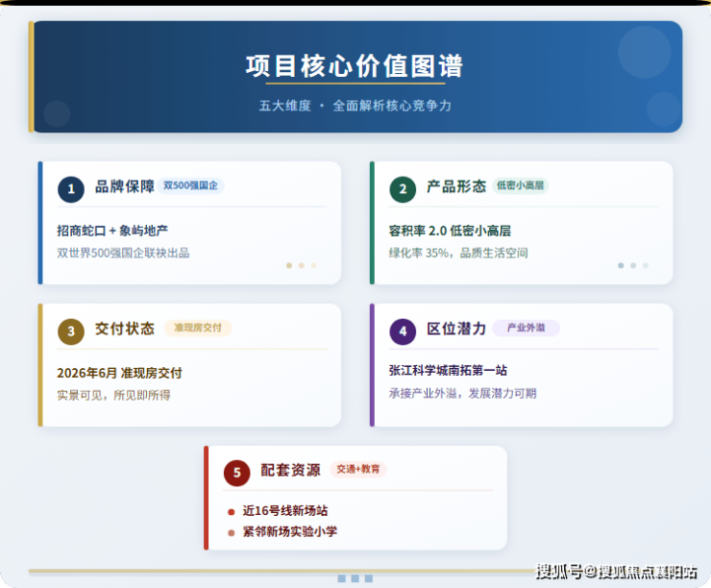Select the 双500强国企 tag

[x=191, y=185]
